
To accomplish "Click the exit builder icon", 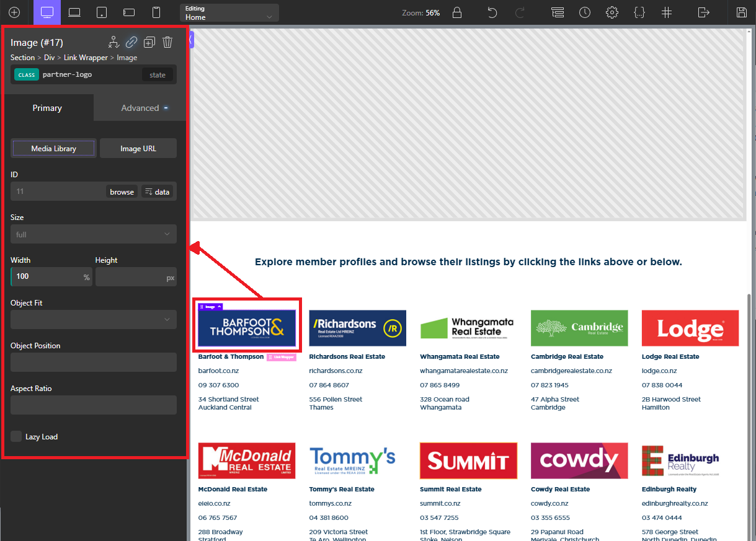I will [x=703, y=12].
